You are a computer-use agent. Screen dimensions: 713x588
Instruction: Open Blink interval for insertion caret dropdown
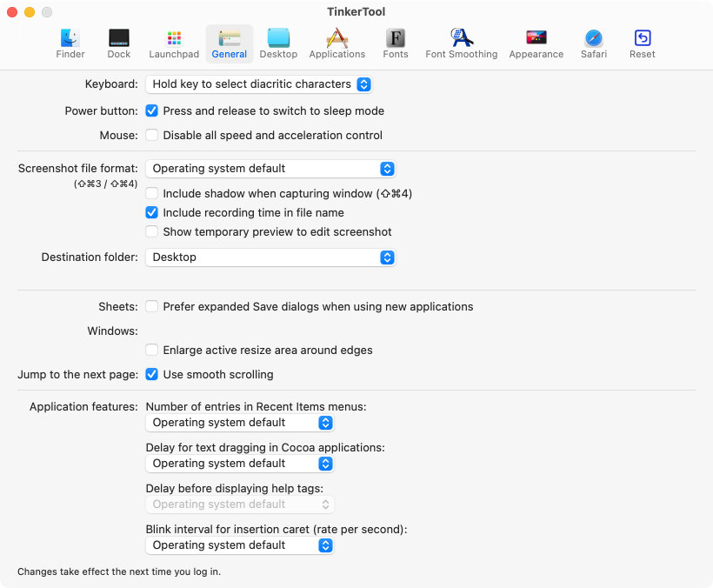pyautogui.click(x=240, y=545)
